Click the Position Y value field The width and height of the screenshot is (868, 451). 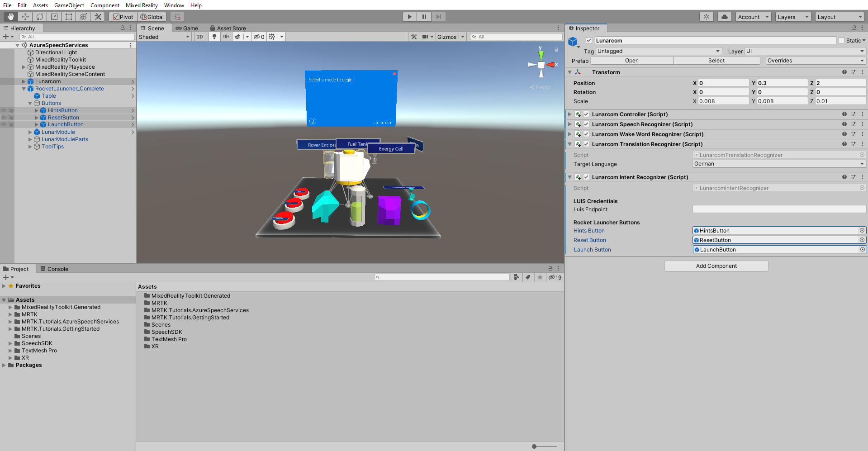783,83
